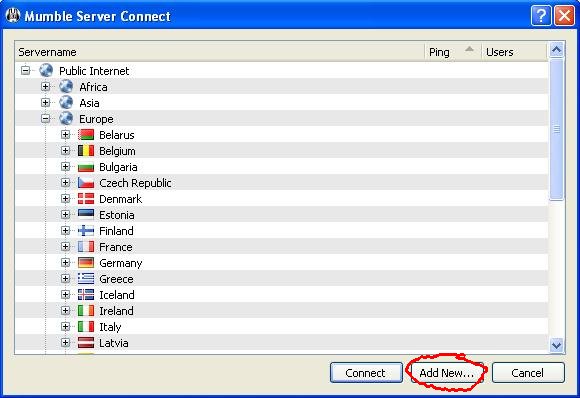The height and width of the screenshot is (398, 580).
Task: Expand the Germany server list
Action: pos(65,263)
